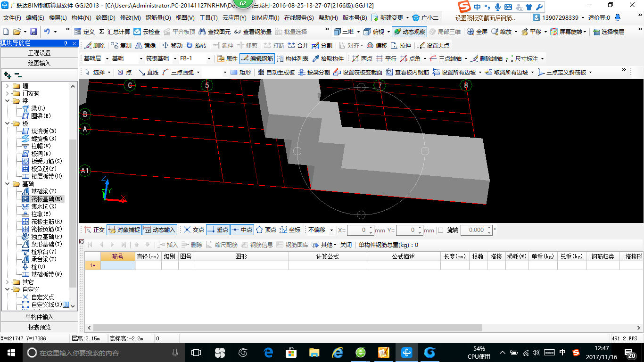Open the 三维 view dropdown arrow
The image size is (644, 362).
(x=358, y=32)
